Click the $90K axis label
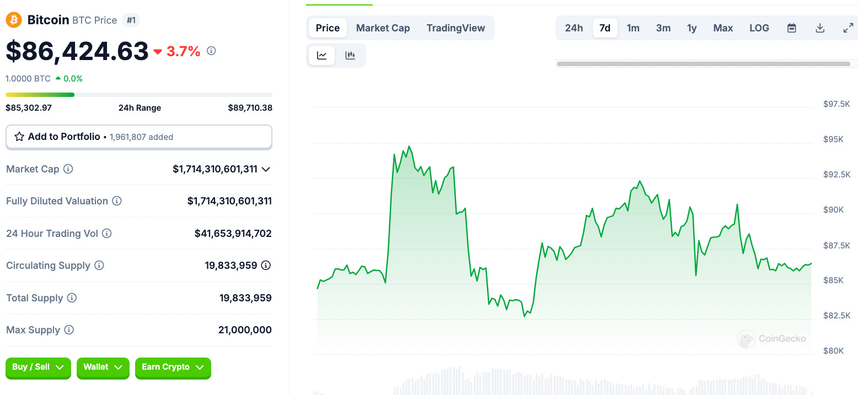868x395 pixels. coord(833,210)
